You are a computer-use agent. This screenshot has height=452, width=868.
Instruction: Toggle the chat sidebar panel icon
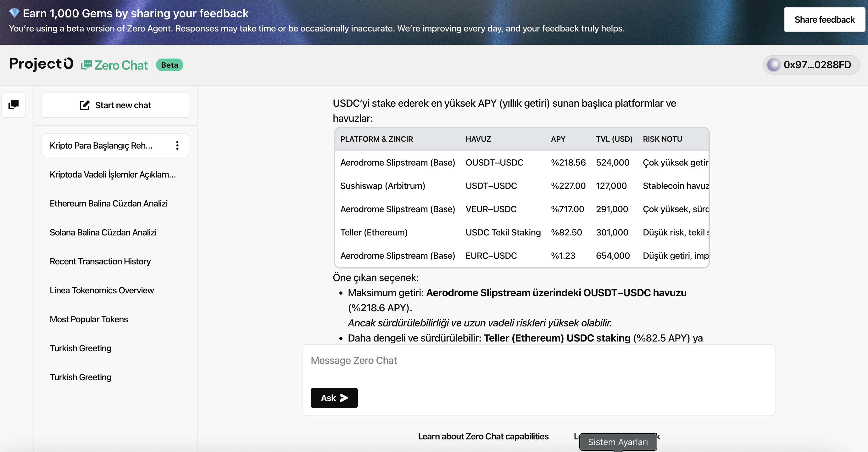click(14, 105)
